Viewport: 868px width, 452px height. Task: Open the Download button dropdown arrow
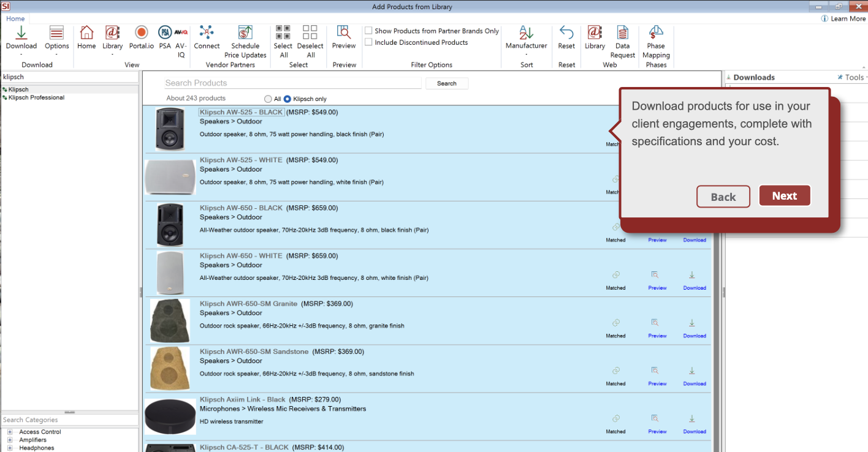[x=21, y=54]
